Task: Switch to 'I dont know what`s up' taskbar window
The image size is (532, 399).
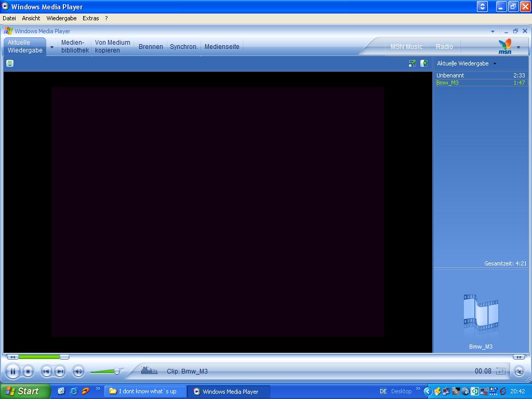Action: [x=145, y=391]
